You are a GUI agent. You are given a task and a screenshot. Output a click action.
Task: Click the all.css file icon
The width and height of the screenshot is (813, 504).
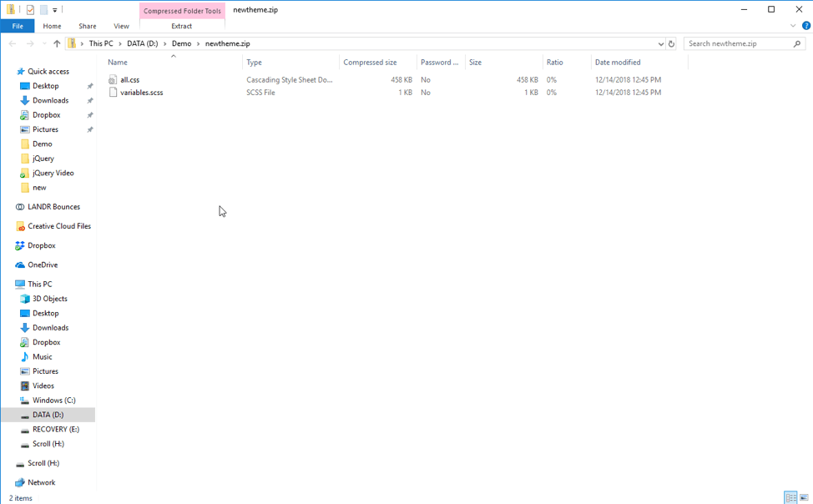(113, 80)
